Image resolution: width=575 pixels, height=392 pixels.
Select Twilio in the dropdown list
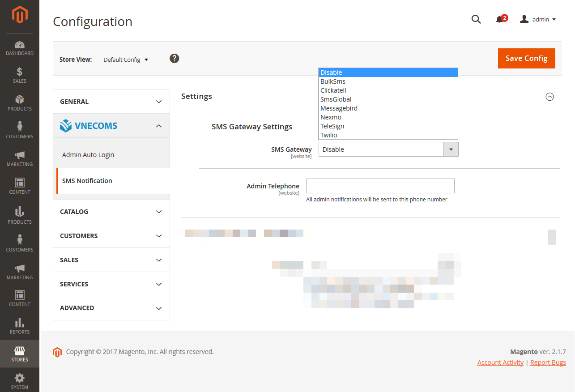pyautogui.click(x=388, y=135)
